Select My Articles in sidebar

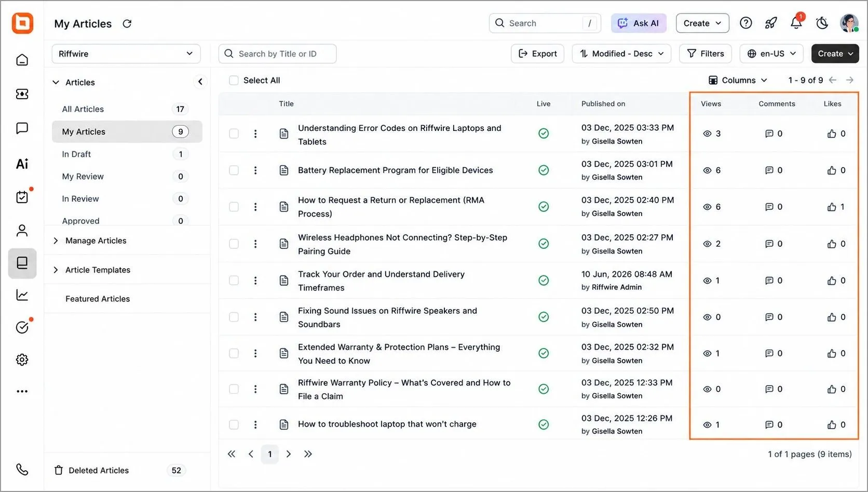[127, 131]
